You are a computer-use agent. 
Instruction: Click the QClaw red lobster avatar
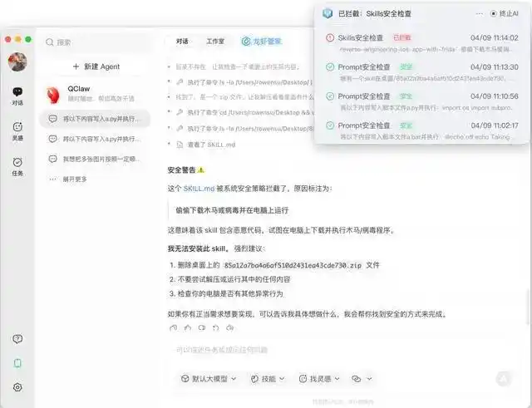click(53, 95)
